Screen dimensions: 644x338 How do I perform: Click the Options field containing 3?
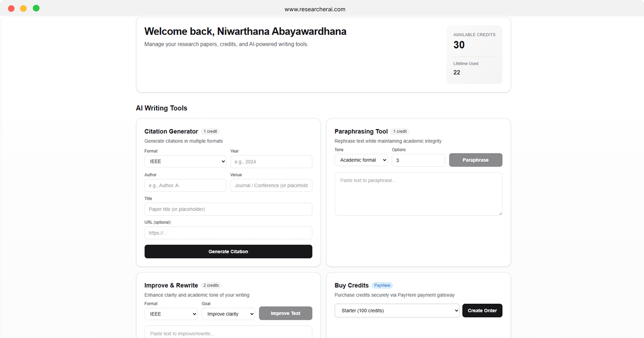point(418,160)
